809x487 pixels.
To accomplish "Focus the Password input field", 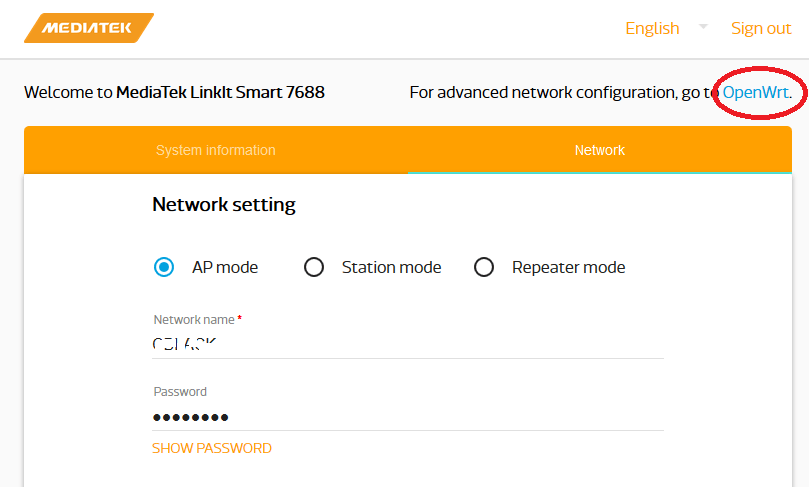I will click(x=407, y=416).
